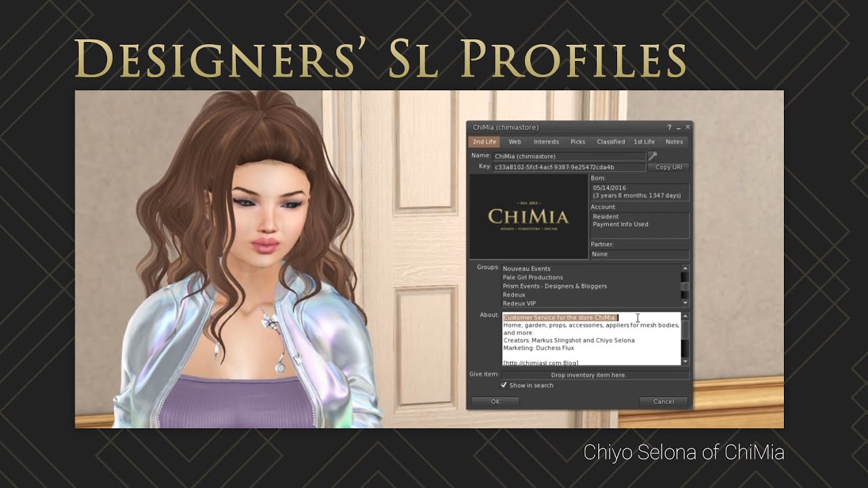Click the wrench icon beside the Name field
This screenshot has width=868, height=488.
[x=653, y=156]
